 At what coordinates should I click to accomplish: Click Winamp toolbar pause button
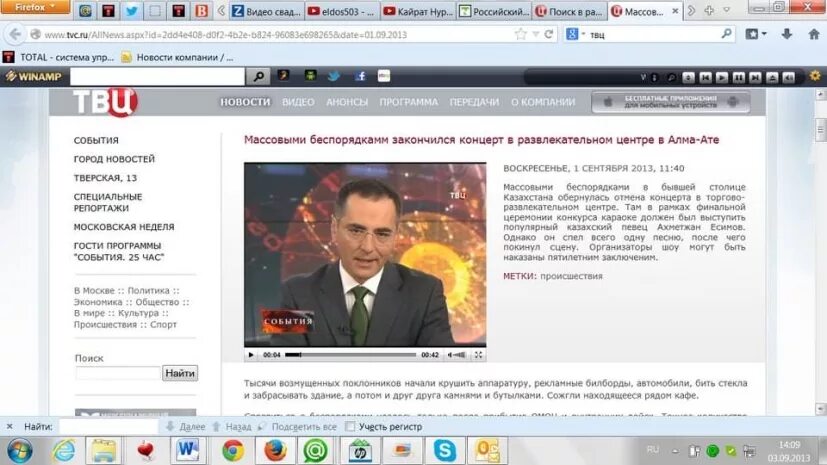pos(738,78)
